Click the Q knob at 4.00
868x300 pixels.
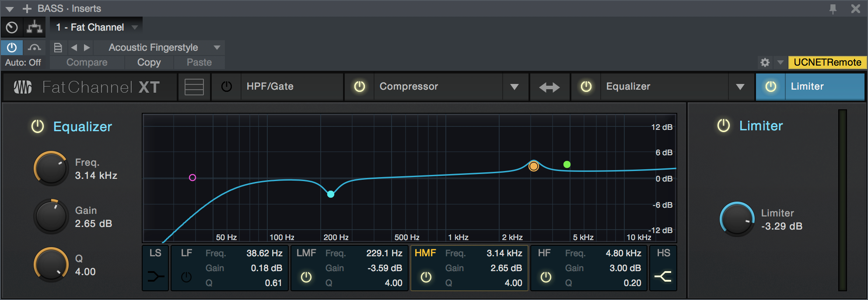point(51,265)
